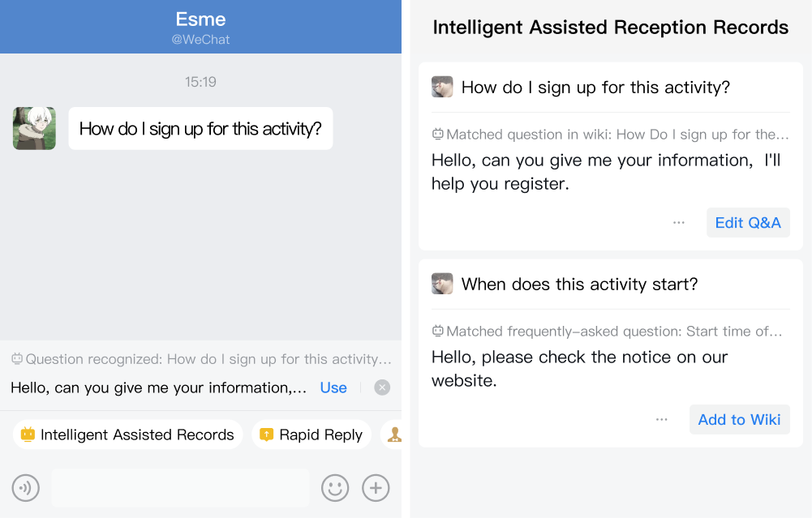Viewport: 812px width, 518px height.
Task: Open more options dots beside Add to Wiki
Action: (661, 419)
